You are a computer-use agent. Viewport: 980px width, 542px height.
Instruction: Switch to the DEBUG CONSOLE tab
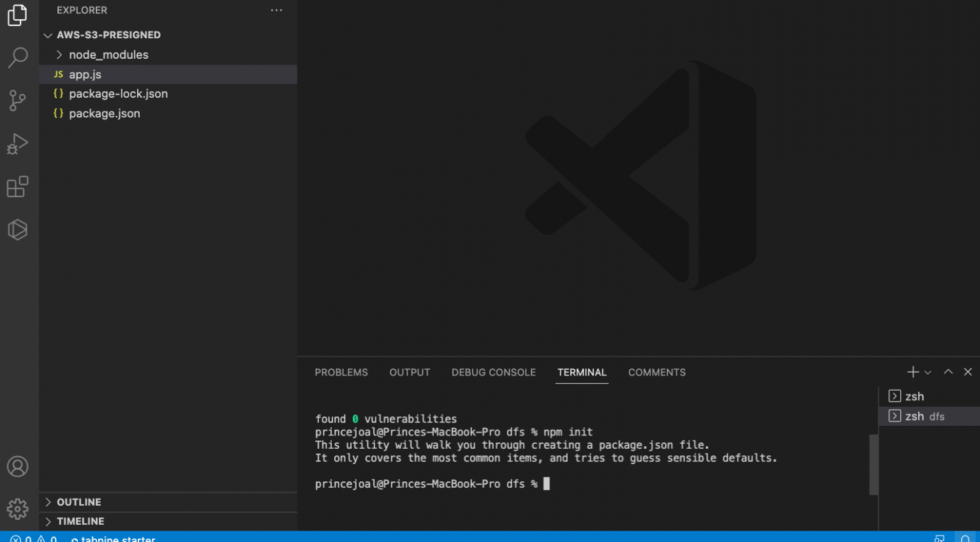[493, 372]
